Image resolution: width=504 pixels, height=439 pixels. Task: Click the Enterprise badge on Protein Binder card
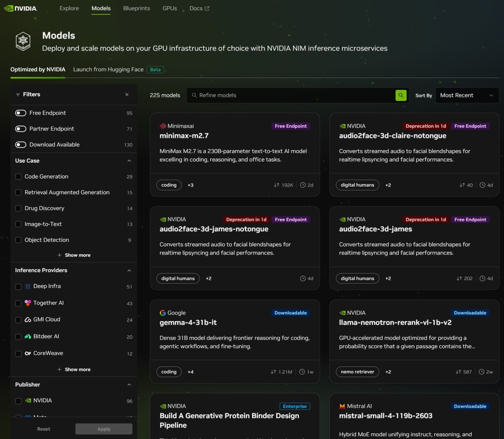point(295,406)
